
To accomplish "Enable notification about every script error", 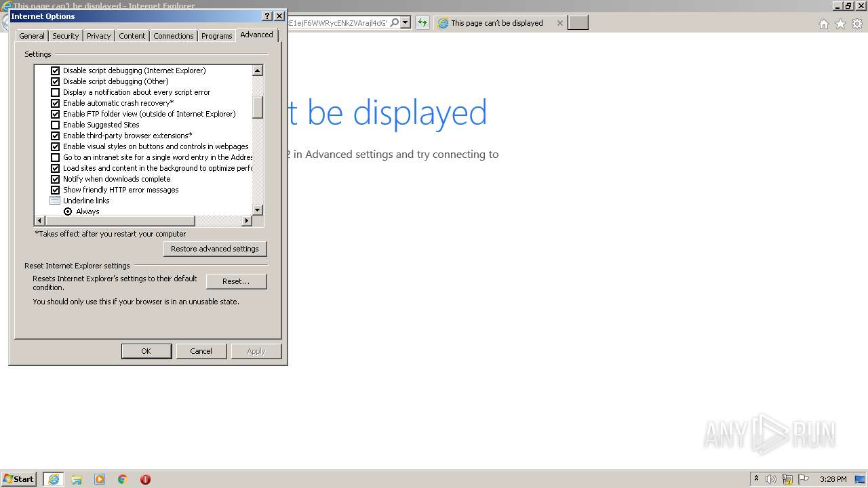I will pos(56,92).
